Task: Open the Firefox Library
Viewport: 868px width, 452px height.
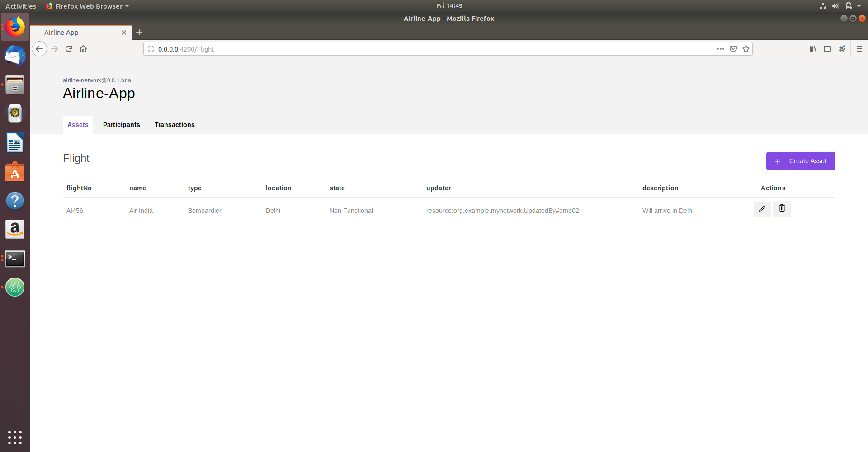Action: (x=812, y=49)
